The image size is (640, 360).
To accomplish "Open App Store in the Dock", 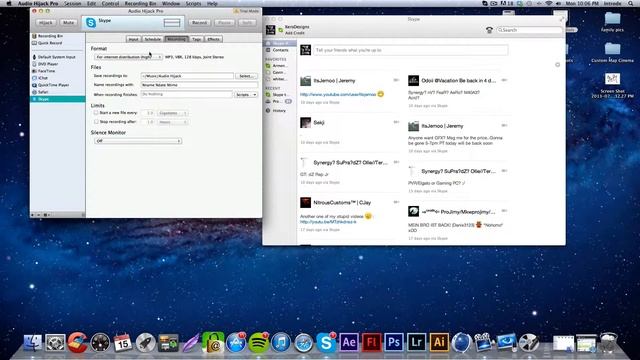I will pos(236,342).
